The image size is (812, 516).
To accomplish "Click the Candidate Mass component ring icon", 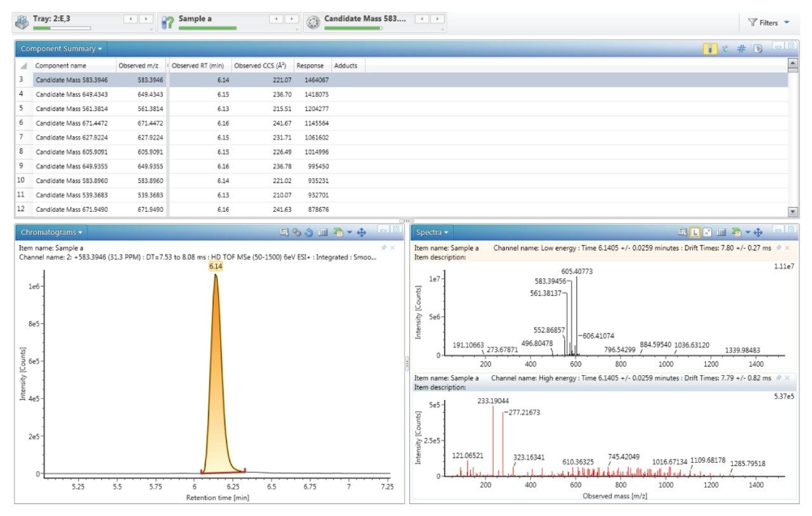I will [312, 22].
